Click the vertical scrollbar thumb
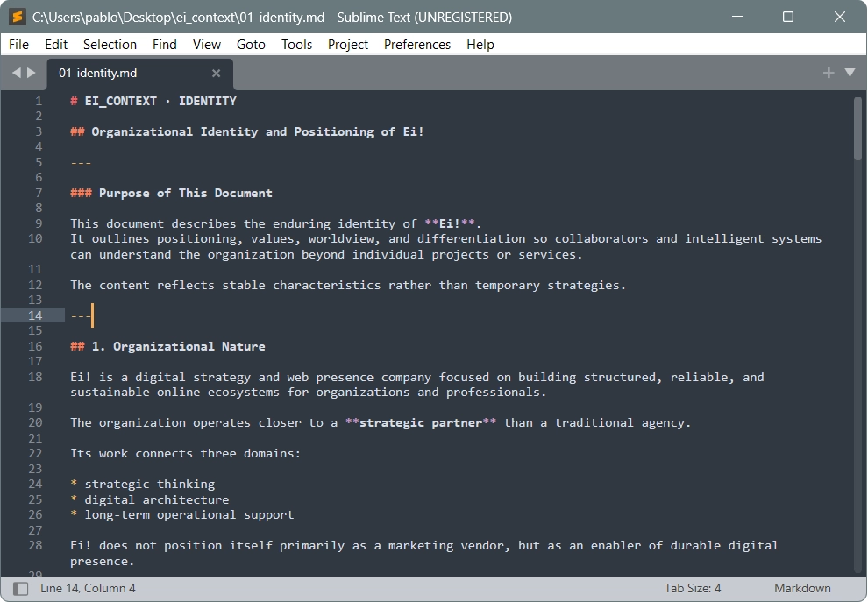Viewport: 868px width, 602px height. [x=857, y=128]
